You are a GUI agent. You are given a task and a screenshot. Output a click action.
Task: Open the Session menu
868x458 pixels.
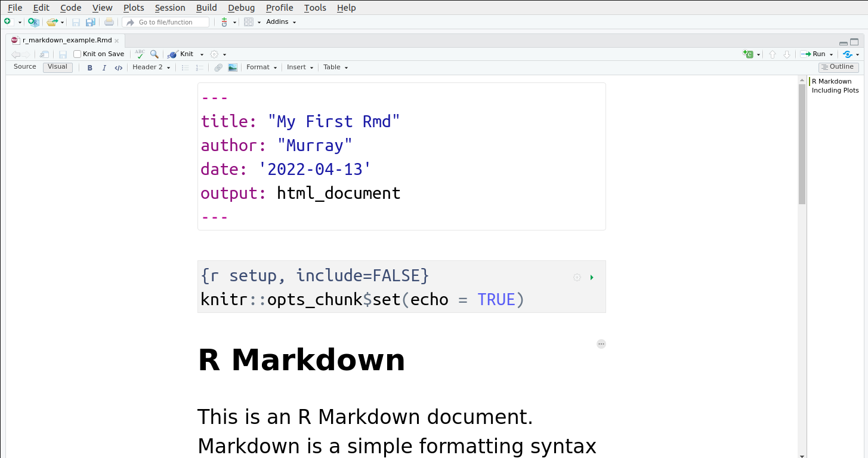[x=170, y=8]
